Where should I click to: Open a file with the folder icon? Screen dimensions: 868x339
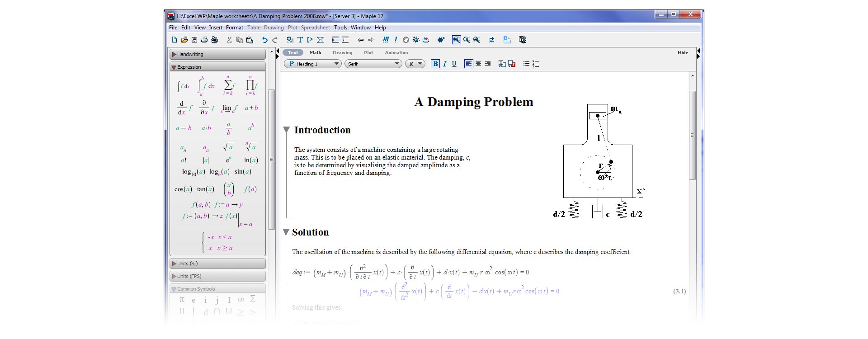(184, 40)
